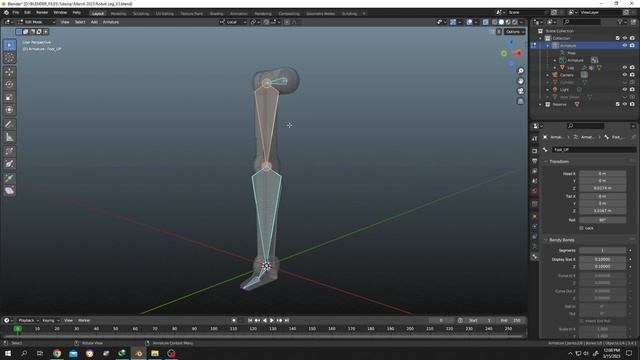
Task: Open the Render menu
Action: (x=42, y=13)
